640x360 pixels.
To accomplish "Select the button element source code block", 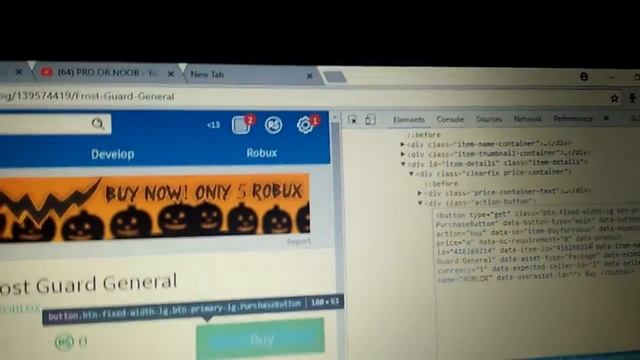I will [x=537, y=246].
